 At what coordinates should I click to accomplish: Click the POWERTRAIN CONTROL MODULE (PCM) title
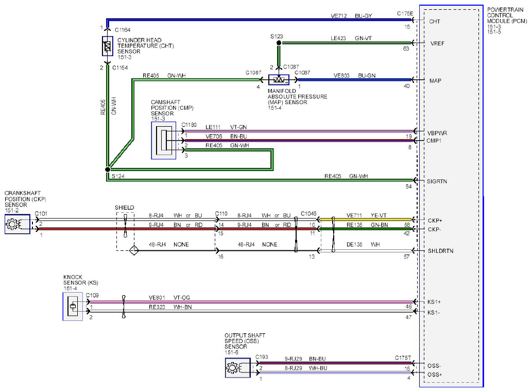pyautogui.click(x=507, y=15)
